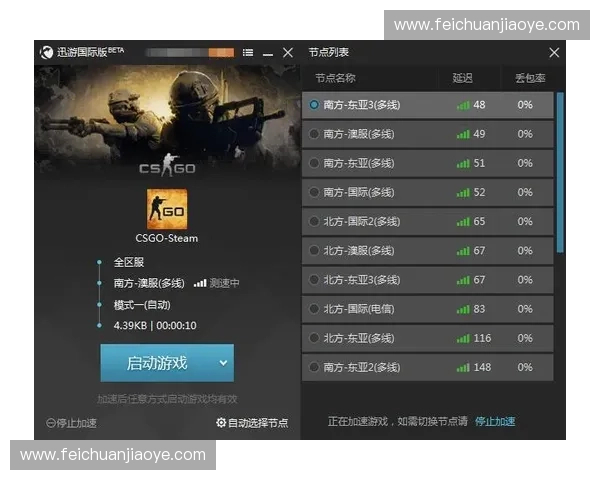Select node 南方-东亚3(多线) radio button
Image resolution: width=600 pixels, height=480 pixels.
pos(314,104)
